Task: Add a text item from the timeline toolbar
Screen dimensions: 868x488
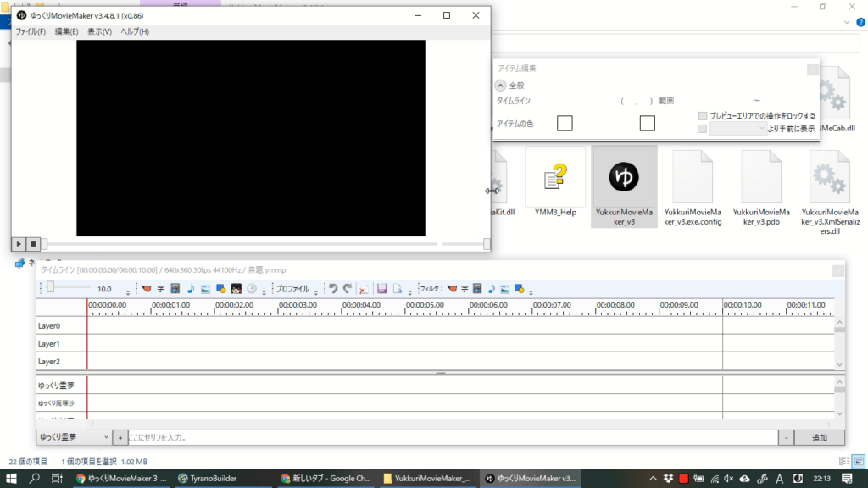Action: (x=160, y=289)
